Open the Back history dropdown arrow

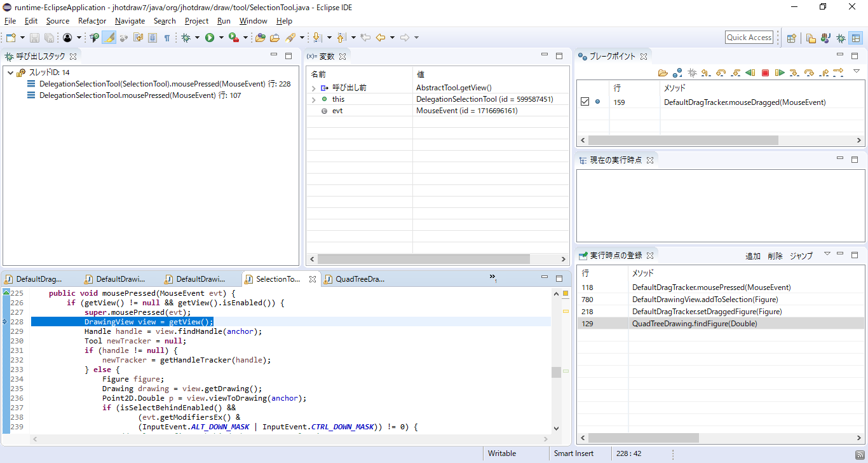click(392, 38)
